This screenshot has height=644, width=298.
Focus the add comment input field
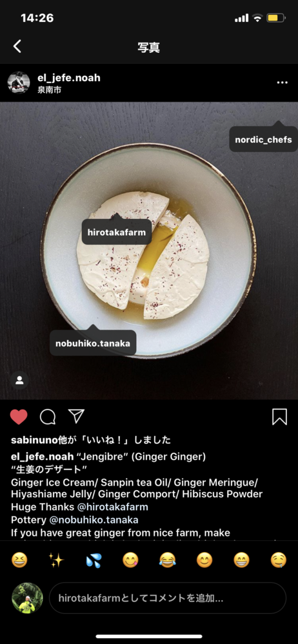click(x=168, y=598)
